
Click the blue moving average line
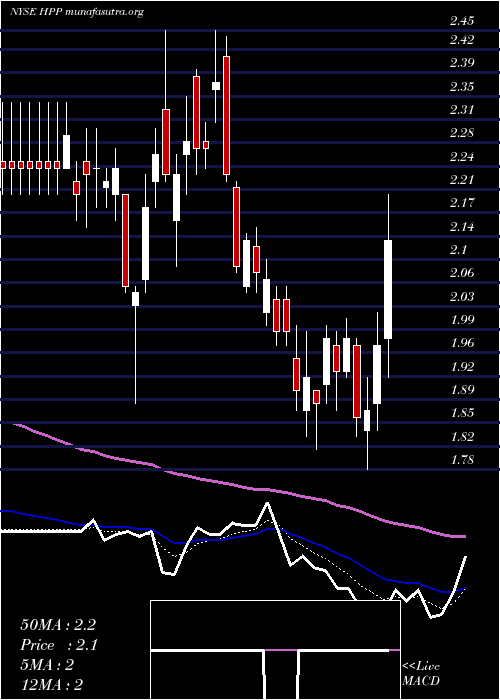coord(232,537)
